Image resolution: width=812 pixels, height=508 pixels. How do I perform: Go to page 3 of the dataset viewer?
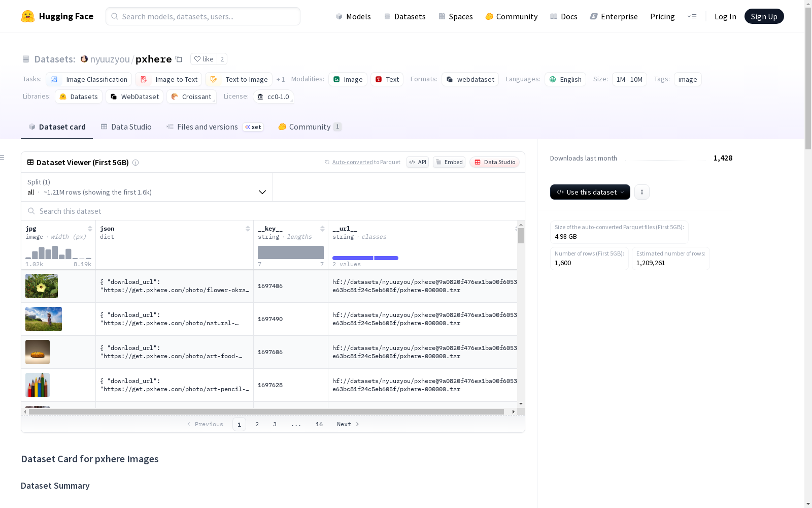(275, 424)
